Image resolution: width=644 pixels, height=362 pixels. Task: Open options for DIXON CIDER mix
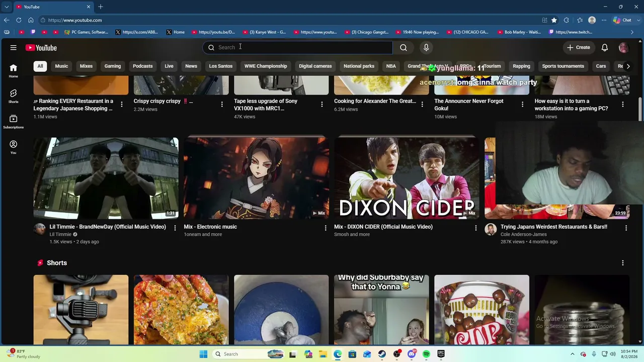[476, 228]
